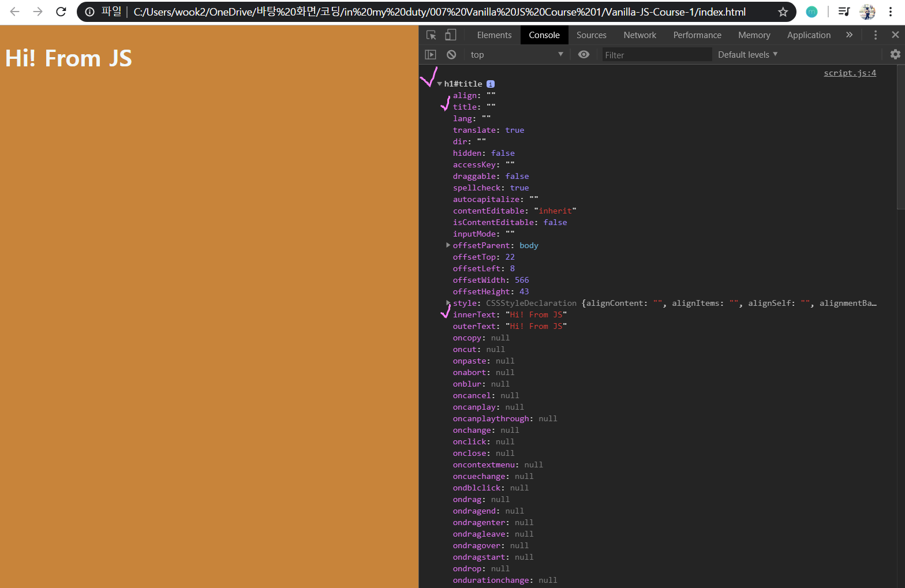
Task: Clear the console
Action: point(451,54)
